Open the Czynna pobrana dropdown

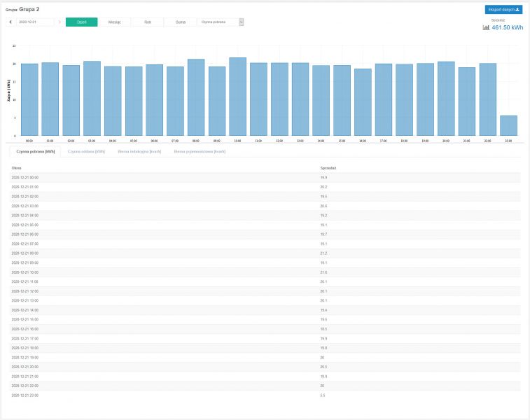(x=221, y=22)
